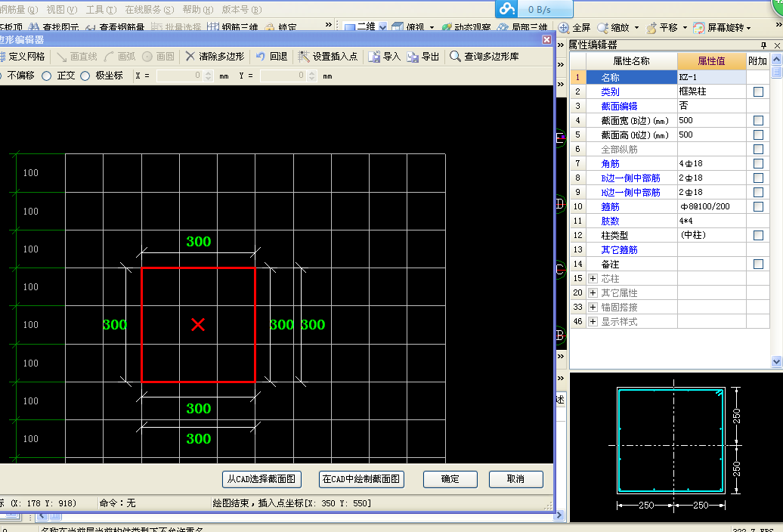Click the 导入 import icon
783x532 pixels.
374,57
